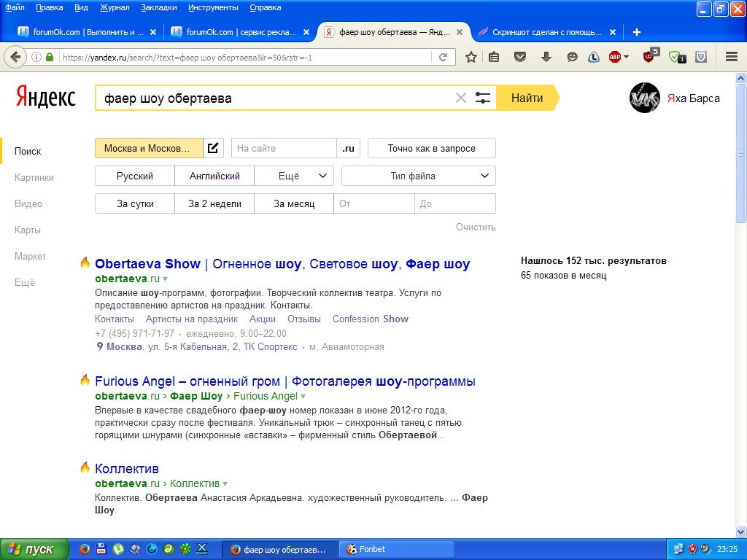Screen dimensions: 747x560
Task: Click the От date input field
Action: click(374, 203)
